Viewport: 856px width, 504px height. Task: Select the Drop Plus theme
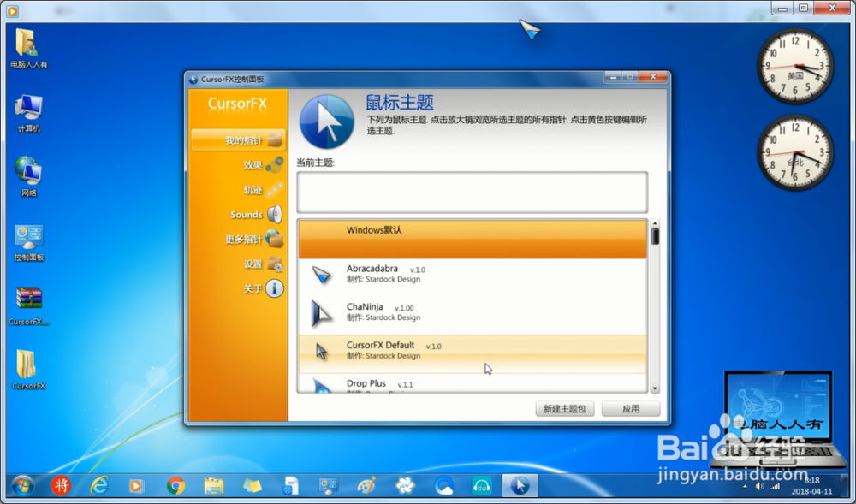473,382
